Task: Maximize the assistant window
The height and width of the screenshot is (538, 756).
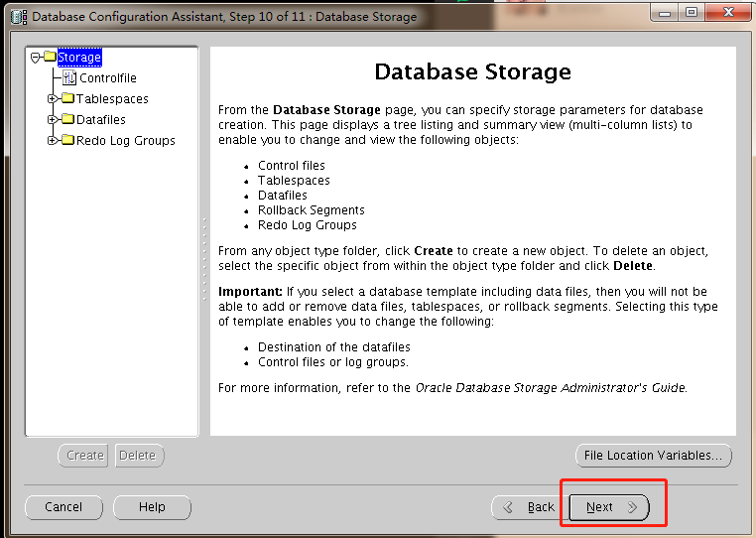Action: click(x=692, y=13)
